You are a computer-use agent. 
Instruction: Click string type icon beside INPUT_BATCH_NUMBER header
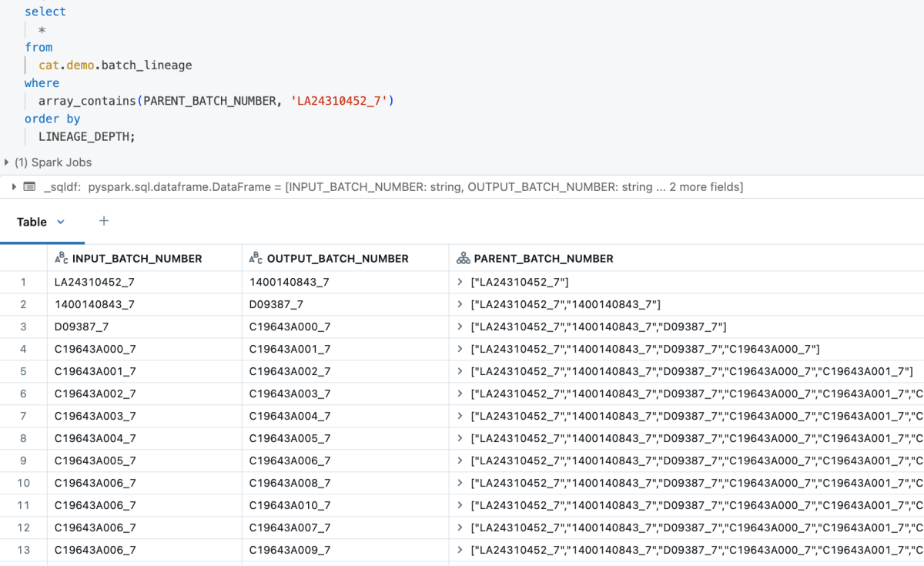[x=62, y=259]
